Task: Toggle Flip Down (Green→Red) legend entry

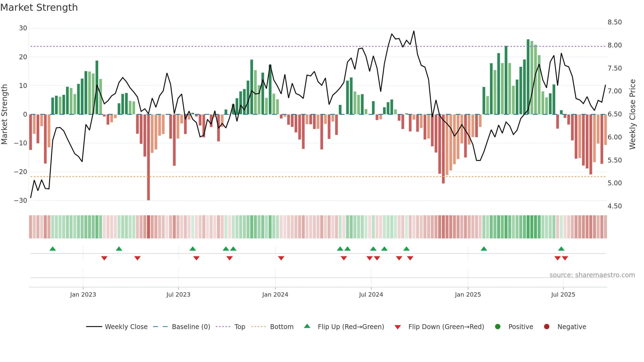Action: pos(439,327)
